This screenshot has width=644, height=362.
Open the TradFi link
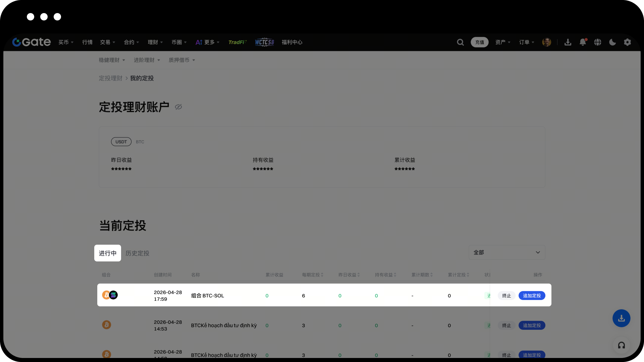coord(237,42)
